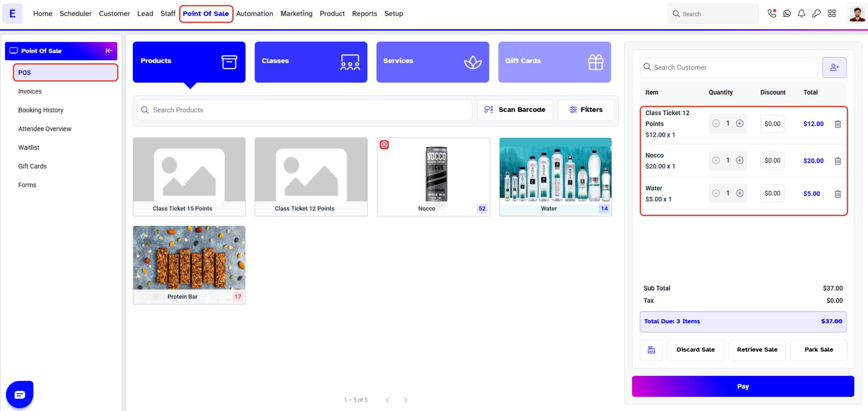Open cash register icon near Discard Sale
868x411 pixels.
tap(651, 350)
